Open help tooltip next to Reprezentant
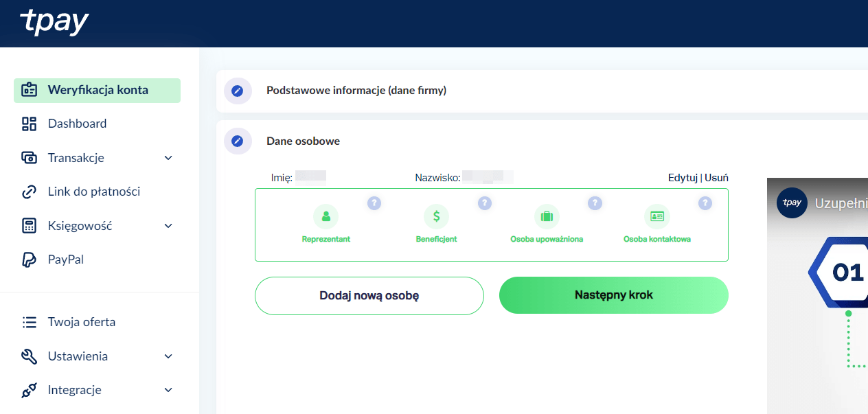 point(374,203)
